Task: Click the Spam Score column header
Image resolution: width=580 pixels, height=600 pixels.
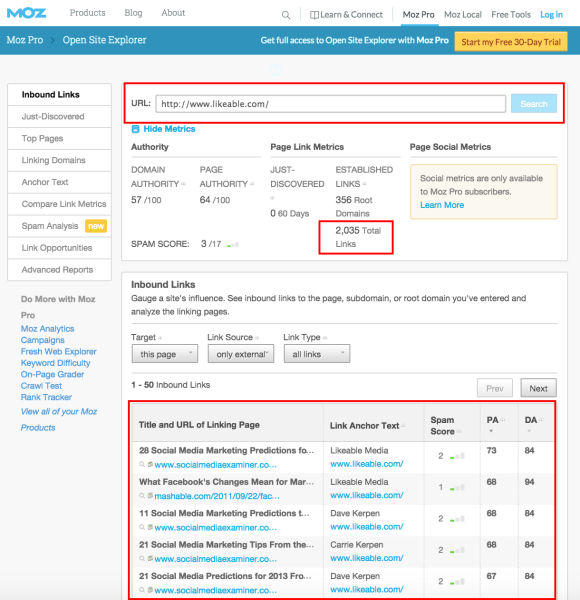Action: (x=443, y=426)
